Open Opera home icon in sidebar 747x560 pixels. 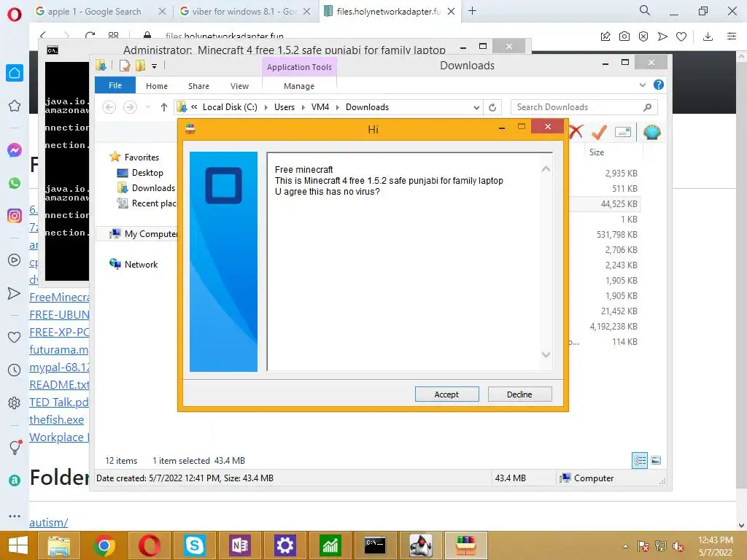coord(15,73)
